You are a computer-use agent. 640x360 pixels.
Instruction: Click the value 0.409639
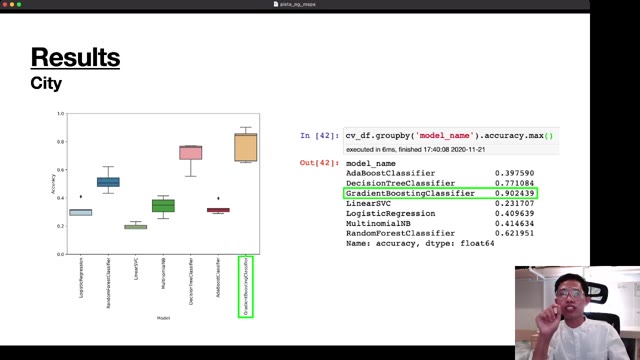(x=514, y=213)
